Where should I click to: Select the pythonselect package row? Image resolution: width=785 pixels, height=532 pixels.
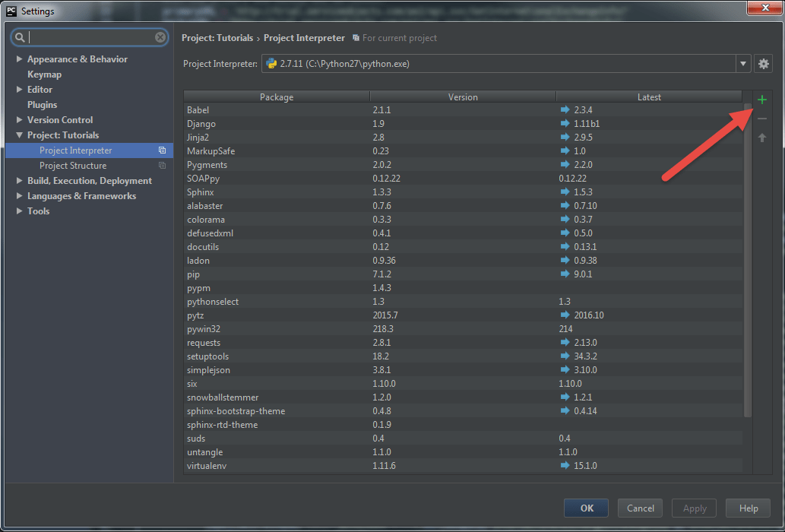pos(463,301)
